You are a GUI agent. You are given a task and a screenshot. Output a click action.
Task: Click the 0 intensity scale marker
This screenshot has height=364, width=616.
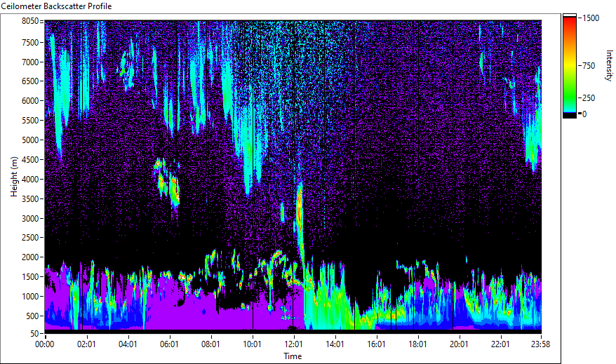pos(584,114)
